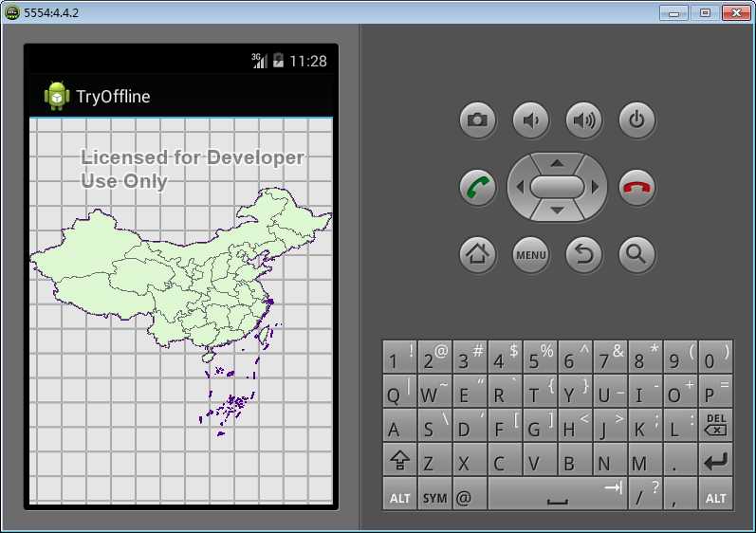756x533 pixels.
Task: Click the W key
Action: click(434, 391)
